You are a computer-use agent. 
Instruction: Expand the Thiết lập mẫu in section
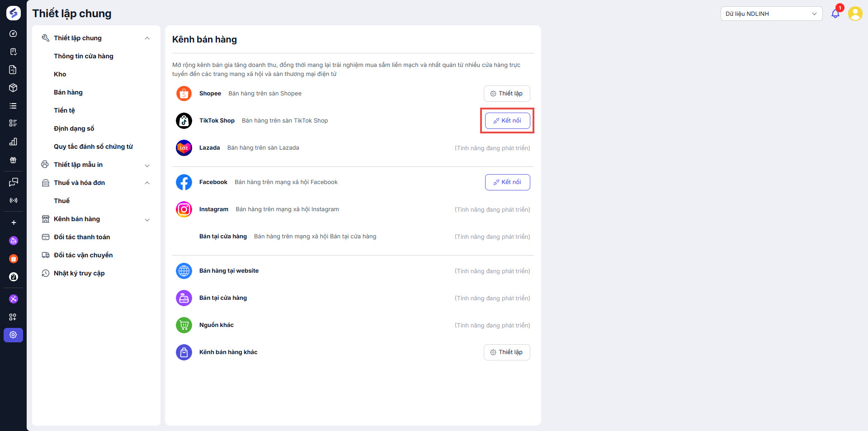tap(147, 166)
